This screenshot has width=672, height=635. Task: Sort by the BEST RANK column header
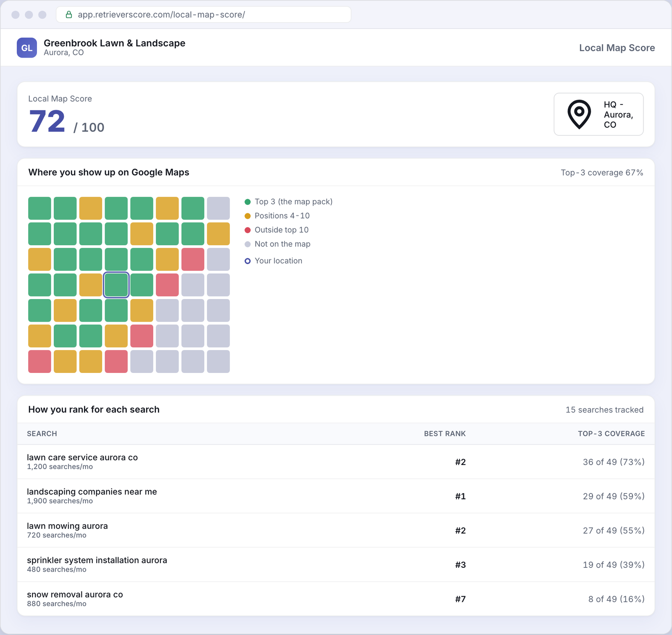[x=445, y=434]
